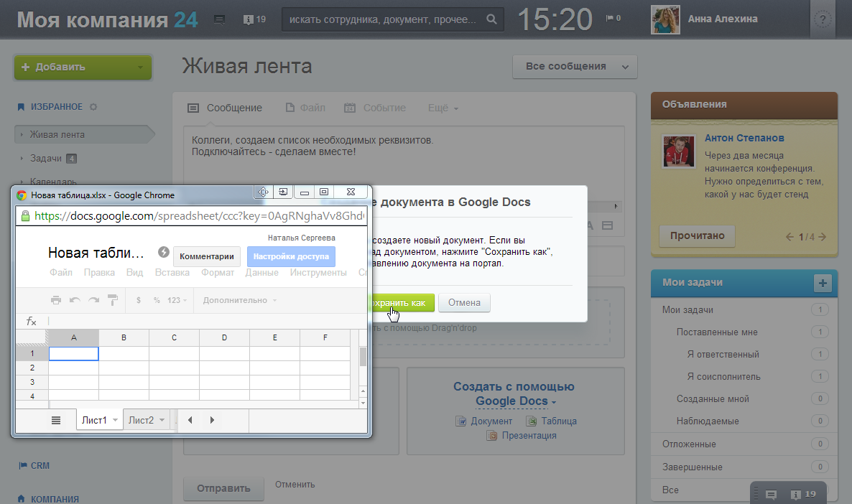Select cell A1 in the spreadsheet

click(x=73, y=353)
